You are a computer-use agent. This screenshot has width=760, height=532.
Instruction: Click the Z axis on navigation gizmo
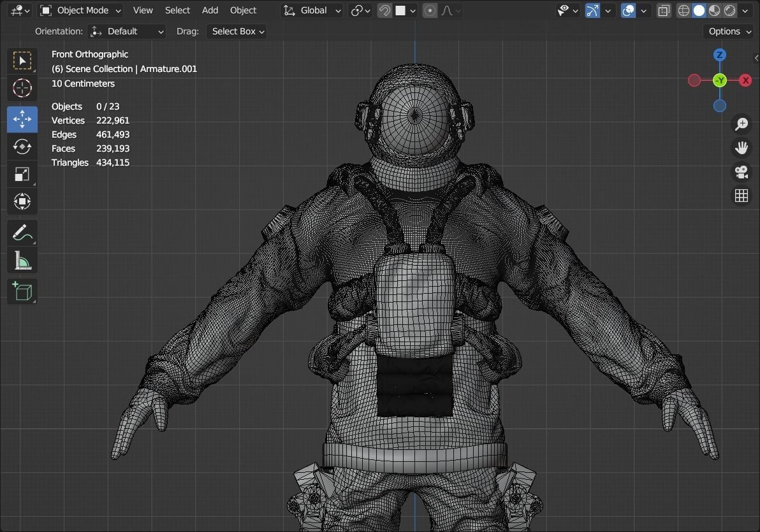pyautogui.click(x=720, y=55)
